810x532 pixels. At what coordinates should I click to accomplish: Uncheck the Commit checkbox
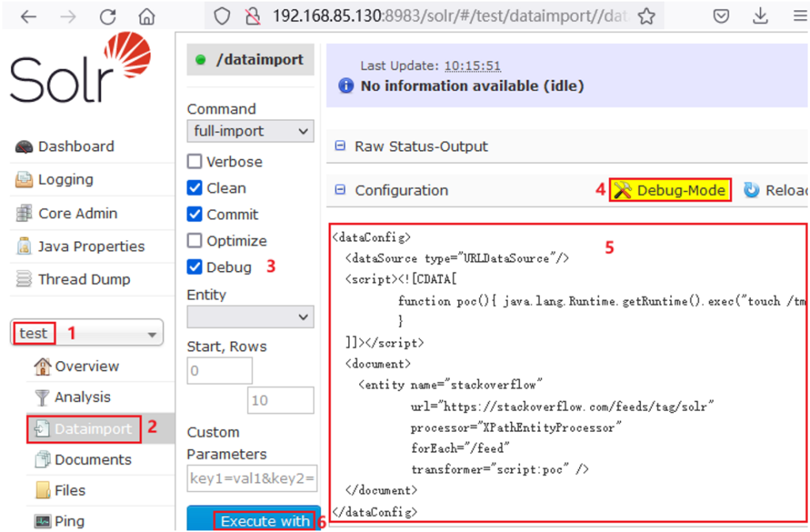(195, 214)
